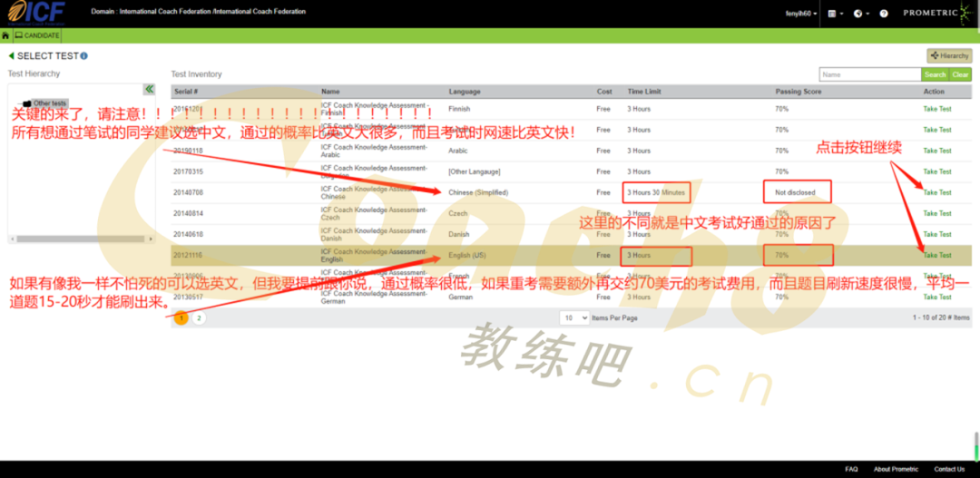Expand the fenyih60 user menu
The width and height of the screenshot is (980, 478).
click(x=801, y=14)
